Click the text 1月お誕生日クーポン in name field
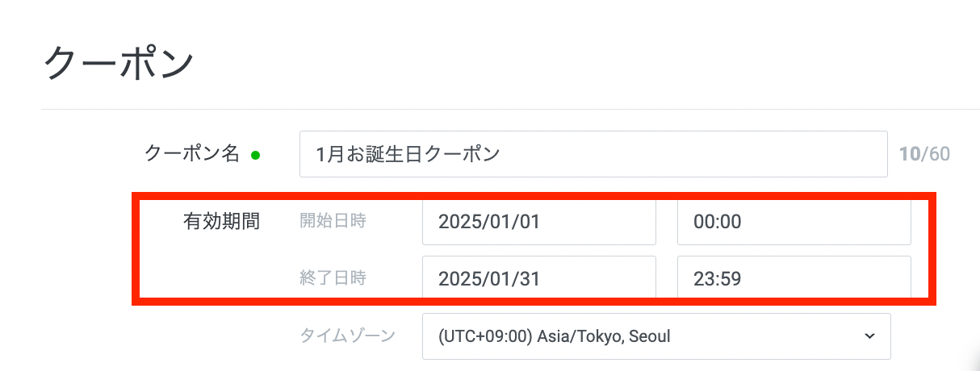980x371 pixels. (x=408, y=154)
